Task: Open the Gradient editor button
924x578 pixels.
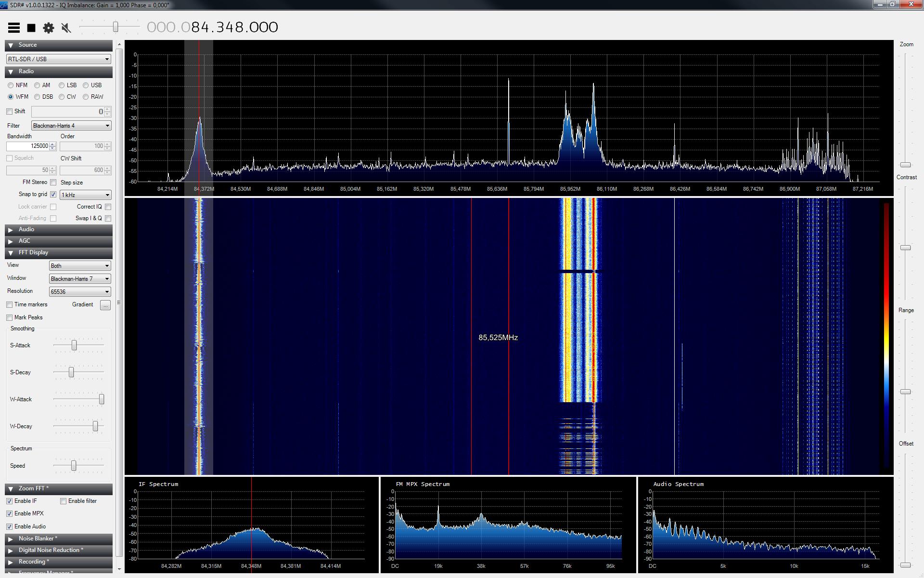Action: pos(105,305)
